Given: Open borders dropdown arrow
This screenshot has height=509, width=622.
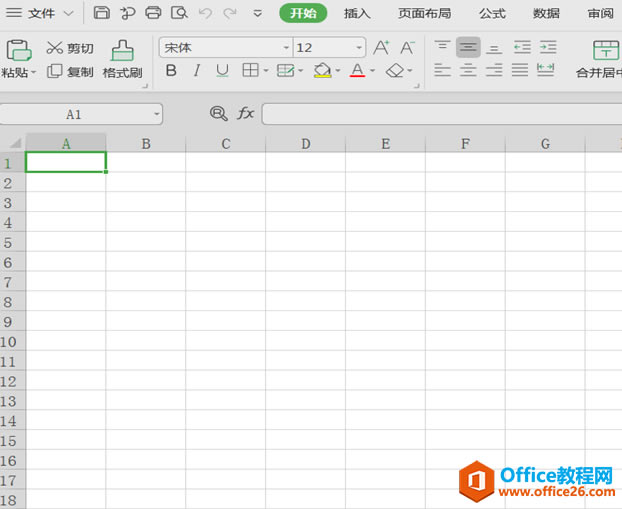Looking at the screenshot, I should pos(266,71).
